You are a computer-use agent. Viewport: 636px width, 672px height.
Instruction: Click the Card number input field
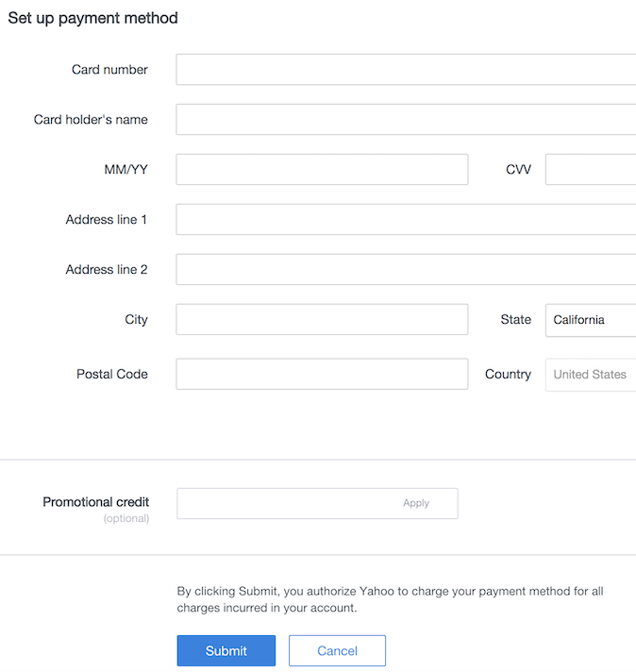(406, 70)
